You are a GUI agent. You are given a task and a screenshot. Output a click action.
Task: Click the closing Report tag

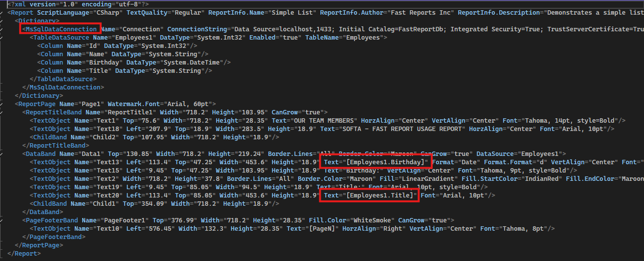coord(24,254)
